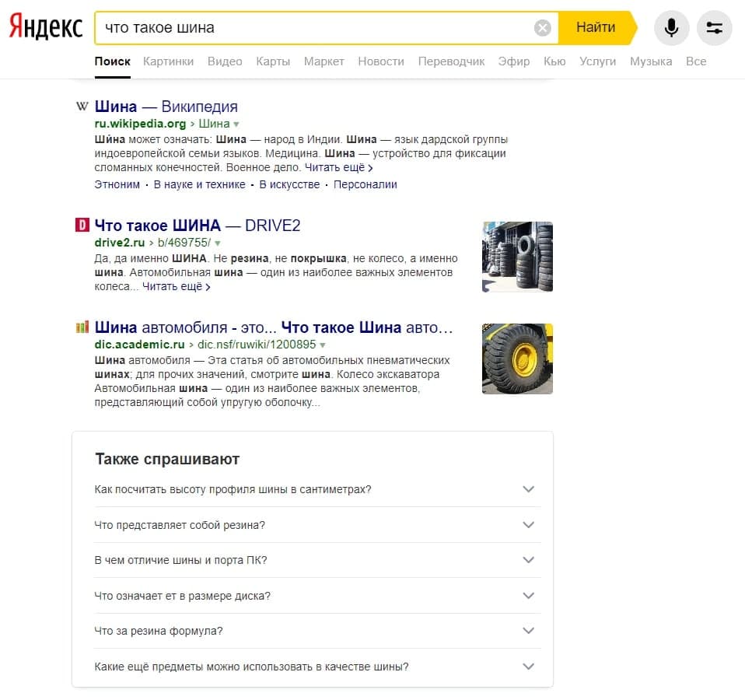This screenshot has height=700, width=745.
Task: Open the Музыка tab
Action: [651, 61]
